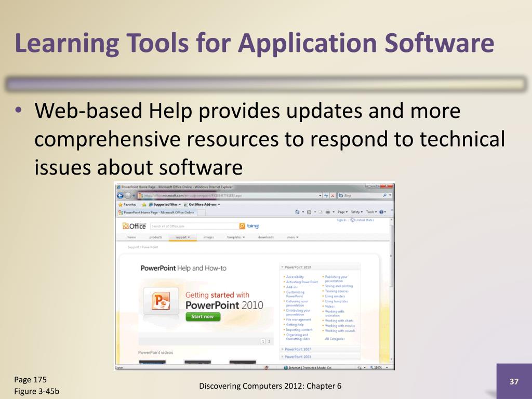Viewport: 532px width, 399px height.
Task: Open a new blank tab
Action: tap(202, 212)
